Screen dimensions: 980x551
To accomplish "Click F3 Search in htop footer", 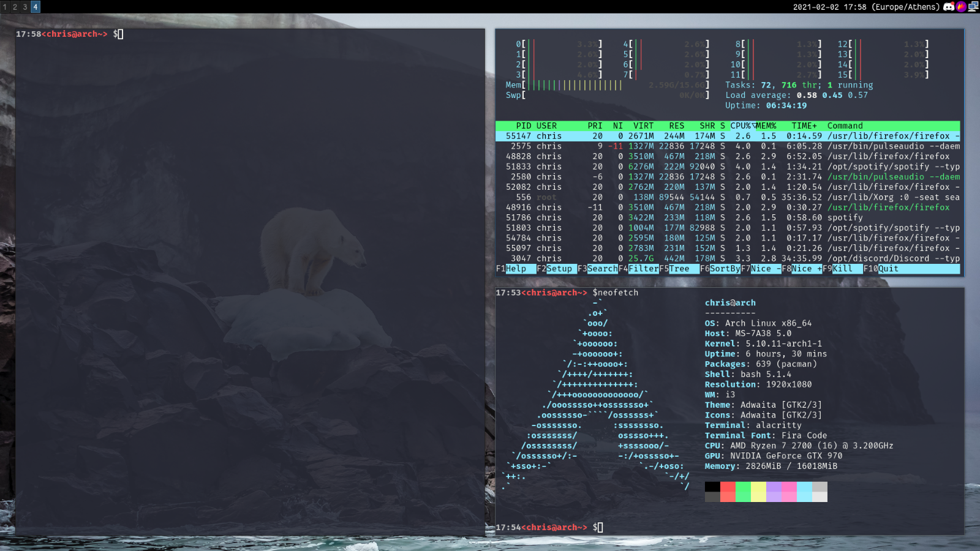I will (598, 269).
